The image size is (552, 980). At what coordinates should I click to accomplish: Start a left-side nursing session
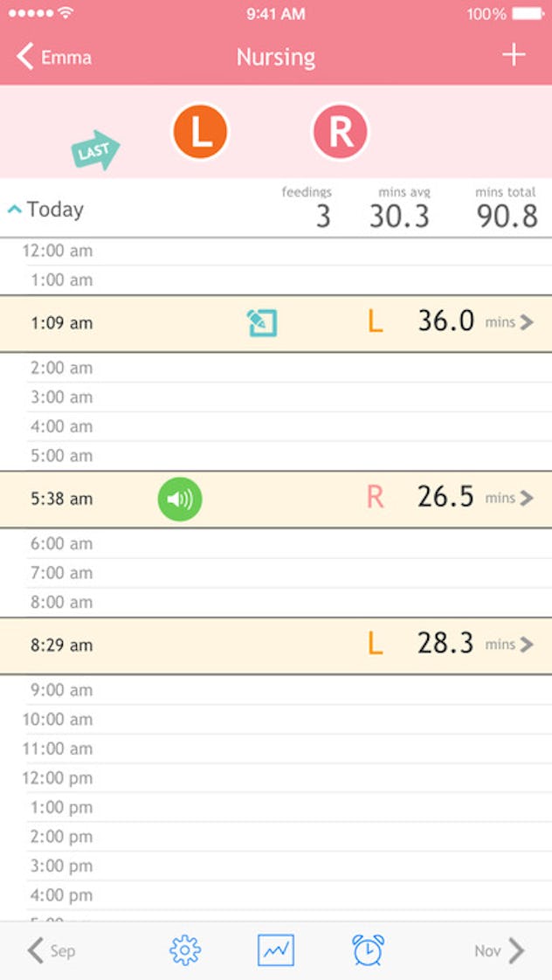pyautogui.click(x=200, y=132)
